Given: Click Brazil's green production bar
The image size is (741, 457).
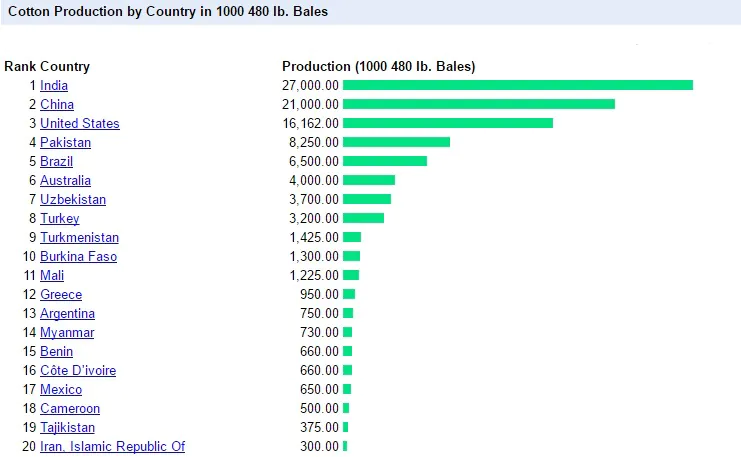Looking at the screenshot, I should point(385,161).
